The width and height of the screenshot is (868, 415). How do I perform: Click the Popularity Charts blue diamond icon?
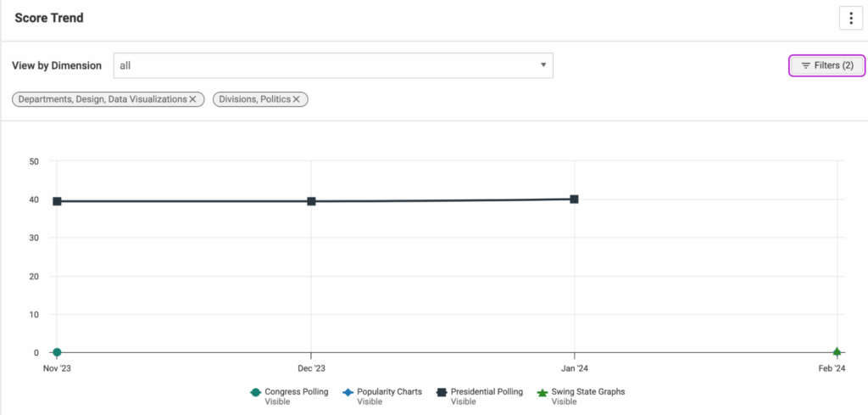(x=348, y=392)
